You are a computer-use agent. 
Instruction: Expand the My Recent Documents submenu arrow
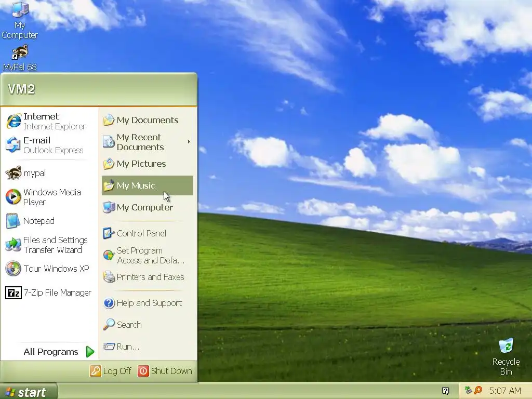[x=189, y=141]
